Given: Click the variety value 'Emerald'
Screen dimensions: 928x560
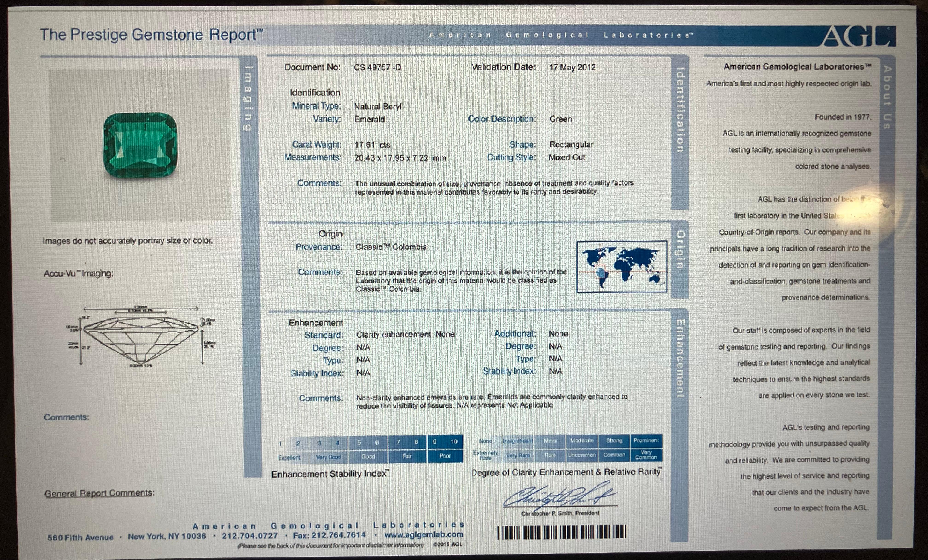Looking at the screenshot, I should [x=369, y=119].
